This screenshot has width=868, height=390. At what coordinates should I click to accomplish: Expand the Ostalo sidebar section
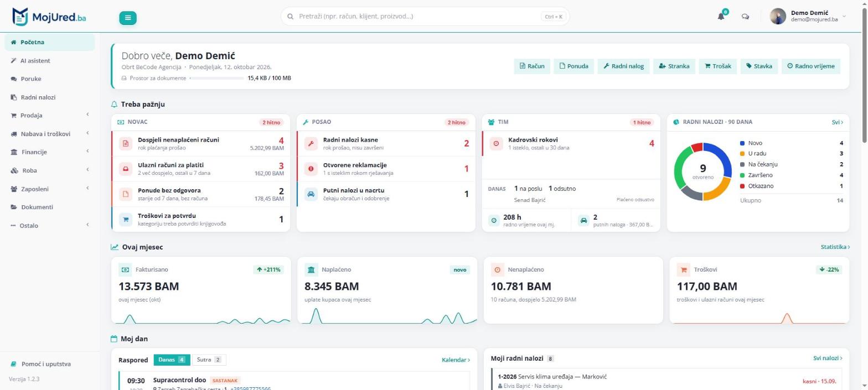tap(50, 225)
